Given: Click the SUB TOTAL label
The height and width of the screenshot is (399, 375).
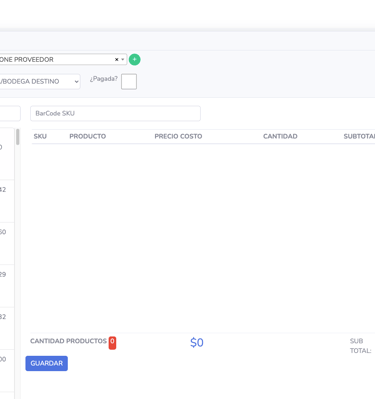Looking at the screenshot, I should click(x=360, y=346).
